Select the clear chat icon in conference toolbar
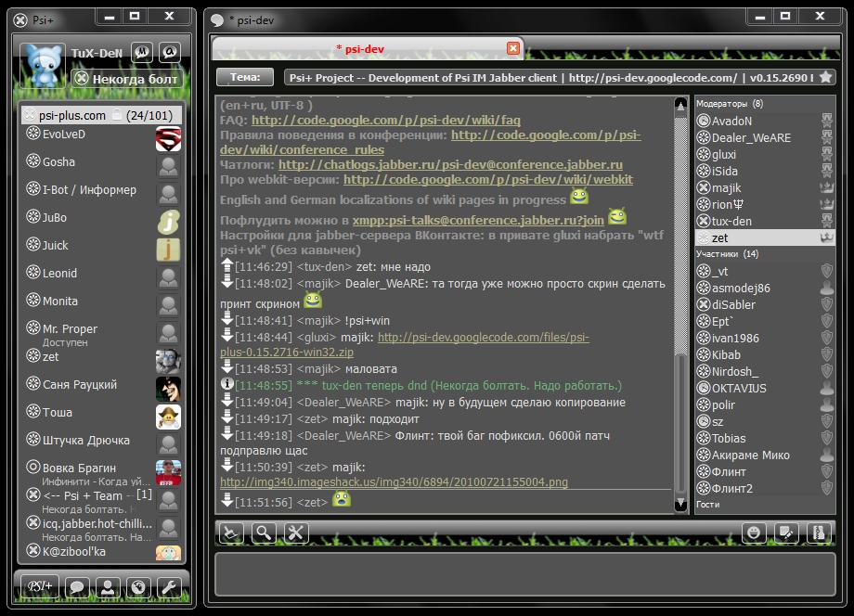This screenshot has height=616, width=854. pos(229,533)
